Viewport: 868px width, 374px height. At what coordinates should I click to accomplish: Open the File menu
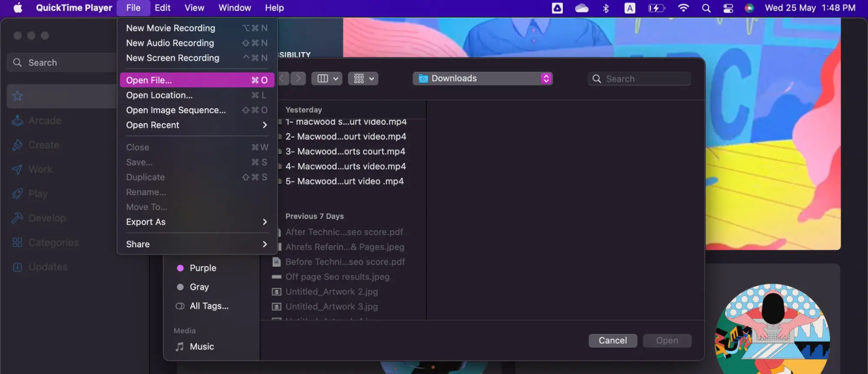(x=133, y=8)
